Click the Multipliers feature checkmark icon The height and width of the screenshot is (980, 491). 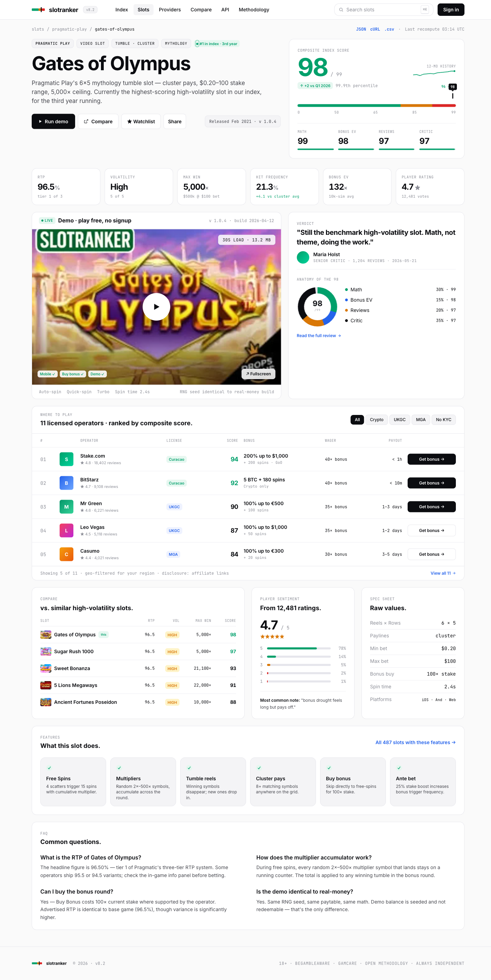pos(119,768)
